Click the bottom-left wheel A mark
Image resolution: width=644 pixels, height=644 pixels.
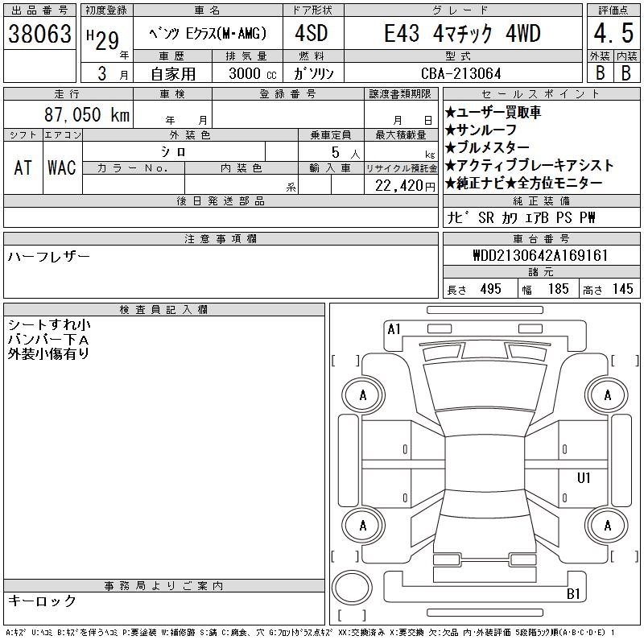[363, 526]
